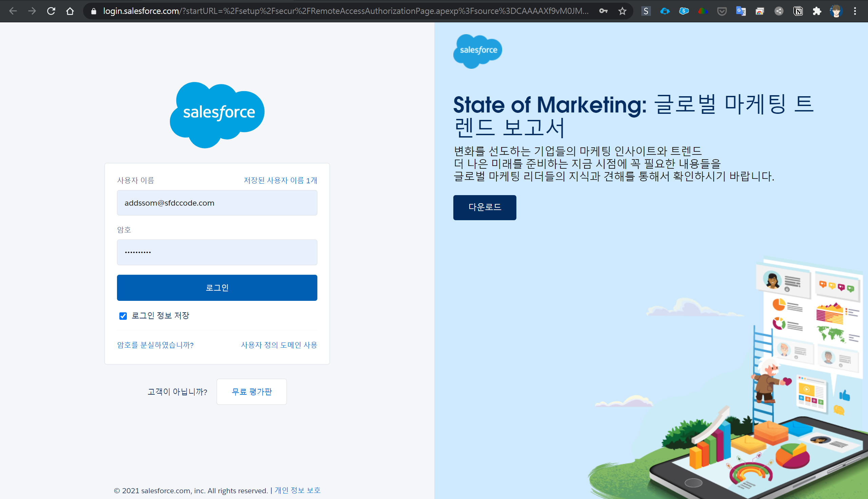The width and height of the screenshot is (868, 499).
Task: Click the rainbow cloud extension icon
Action: (x=703, y=11)
